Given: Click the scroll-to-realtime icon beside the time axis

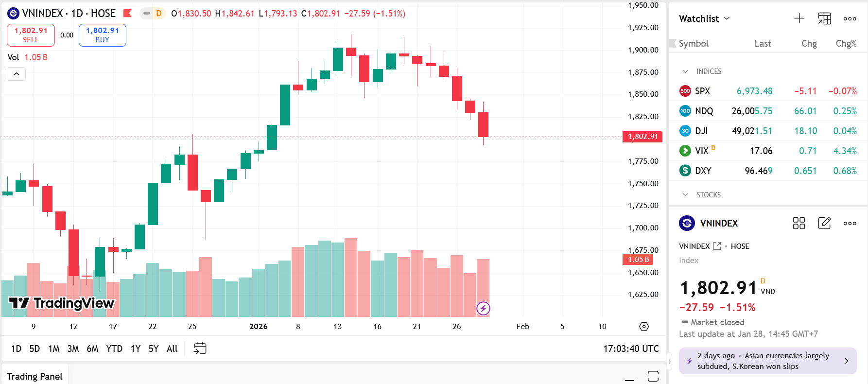Looking at the screenshot, I should tap(644, 327).
